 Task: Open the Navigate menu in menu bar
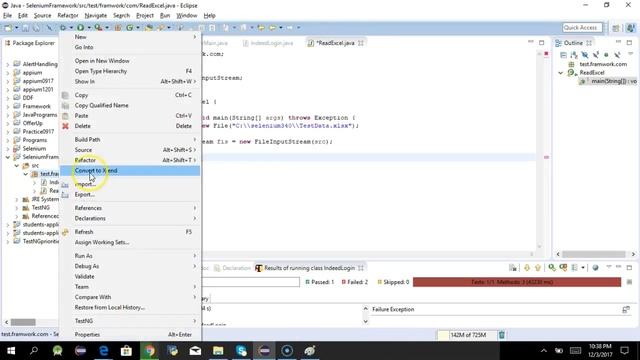coord(96,16)
